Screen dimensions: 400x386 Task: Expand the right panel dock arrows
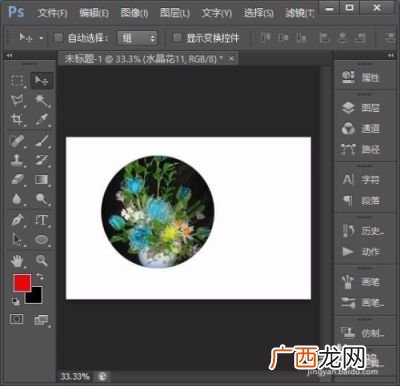[391, 55]
